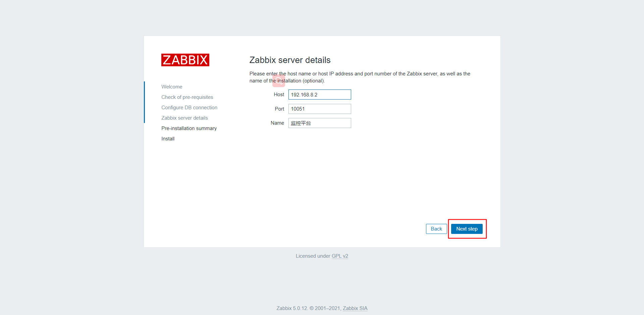Image resolution: width=644 pixels, height=315 pixels.
Task: Click the Host field label
Action: [279, 94]
